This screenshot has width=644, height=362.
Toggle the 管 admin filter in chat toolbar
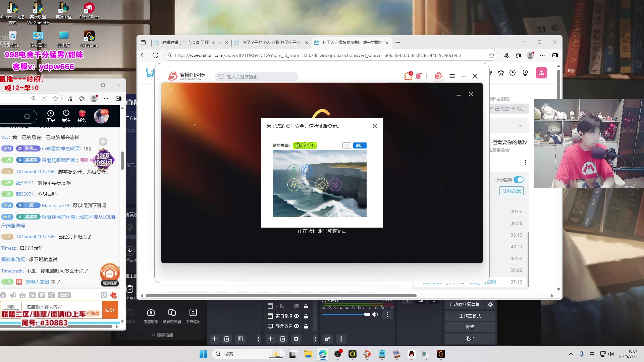pos(42,295)
